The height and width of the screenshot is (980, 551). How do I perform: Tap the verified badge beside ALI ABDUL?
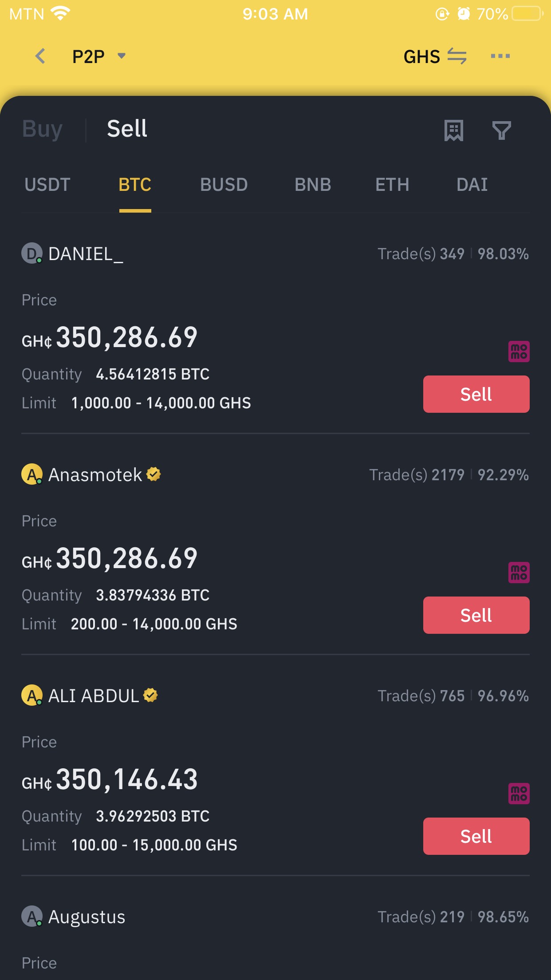coord(150,695)
